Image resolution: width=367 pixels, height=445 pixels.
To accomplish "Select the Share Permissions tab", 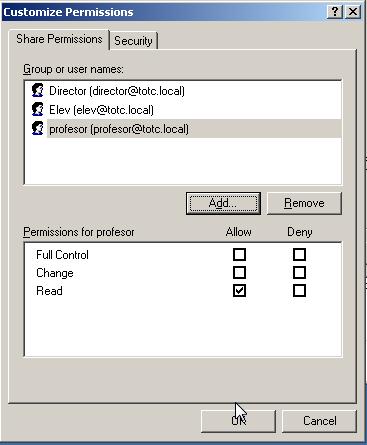I will tap(59, 39).
